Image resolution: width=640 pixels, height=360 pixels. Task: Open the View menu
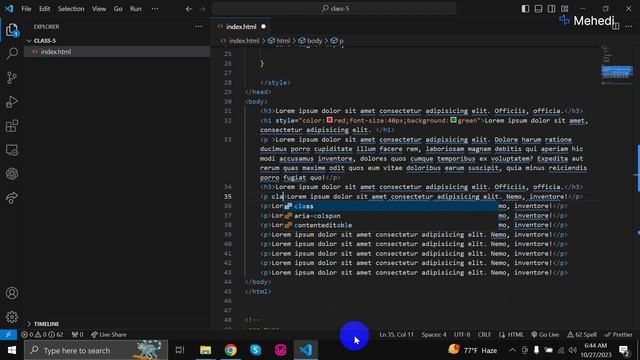pyautogui.click(x=99, y=9)
